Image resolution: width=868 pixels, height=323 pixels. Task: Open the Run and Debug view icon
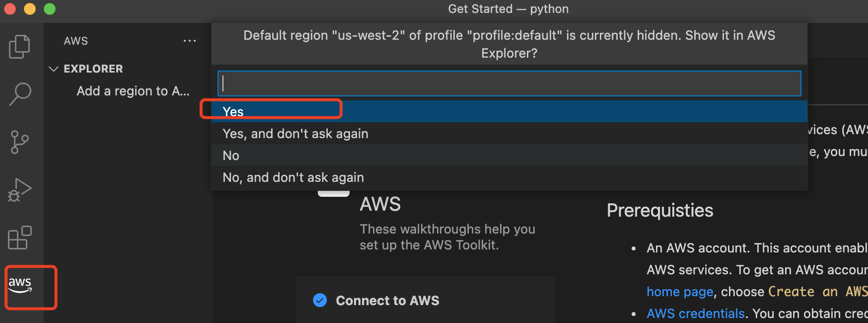pos(20,190)
